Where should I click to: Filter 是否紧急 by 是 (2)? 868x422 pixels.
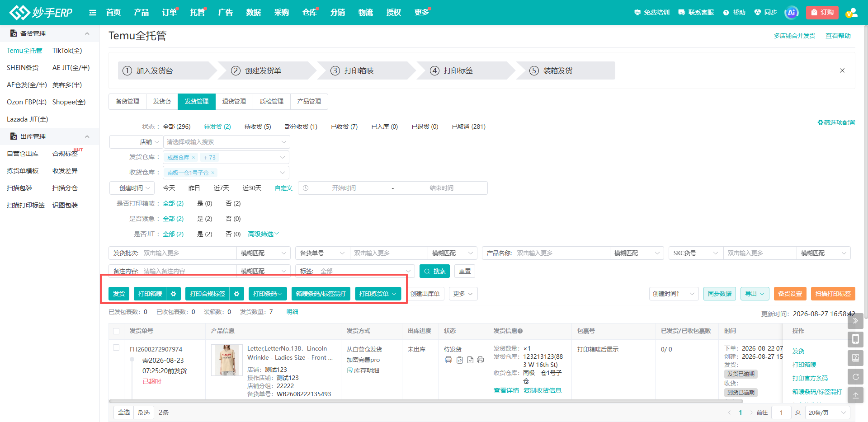click(x=205, y=219)
